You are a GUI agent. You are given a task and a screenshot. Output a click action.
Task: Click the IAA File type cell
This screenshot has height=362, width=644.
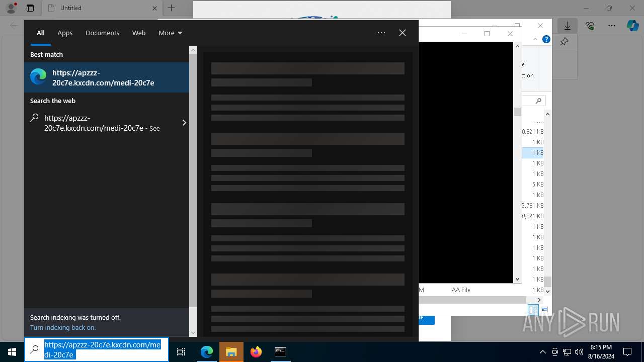460,290
